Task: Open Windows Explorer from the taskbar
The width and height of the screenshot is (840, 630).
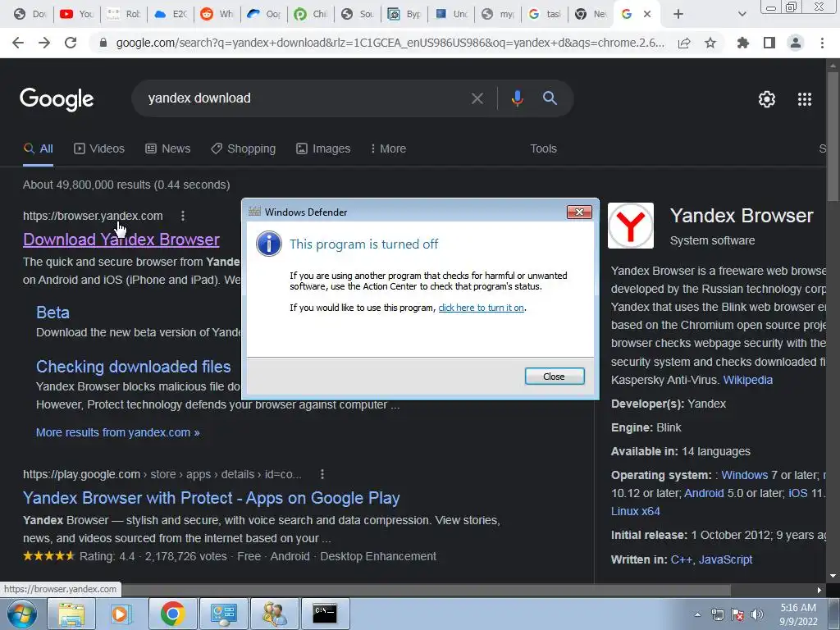Action: tap(71, 614)
